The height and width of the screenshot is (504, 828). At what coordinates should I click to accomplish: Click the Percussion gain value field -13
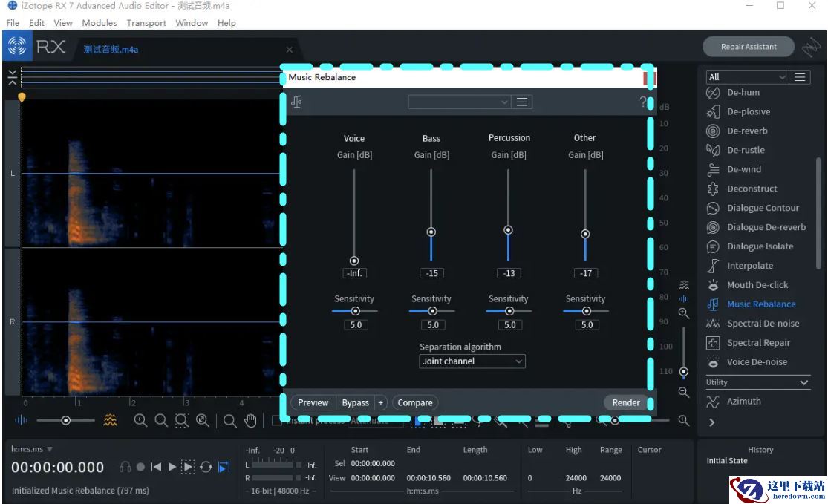tap(509, 273)
